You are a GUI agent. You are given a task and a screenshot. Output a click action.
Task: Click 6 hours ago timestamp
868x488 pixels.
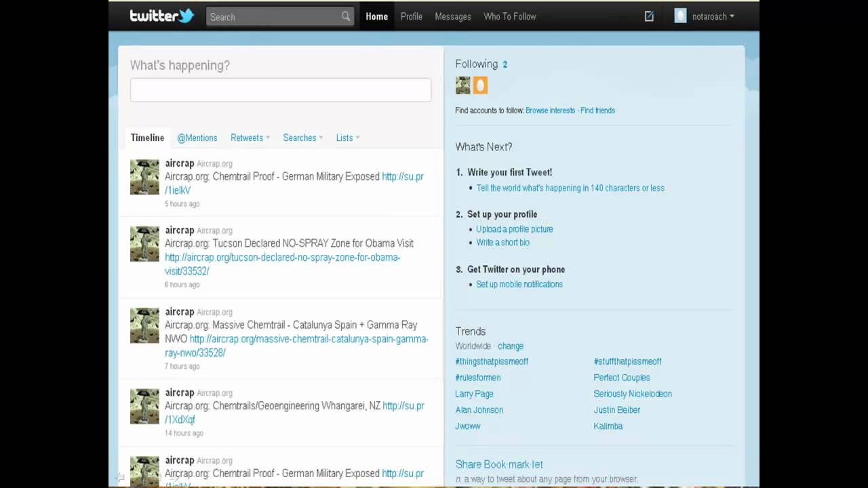pos(182,285)
